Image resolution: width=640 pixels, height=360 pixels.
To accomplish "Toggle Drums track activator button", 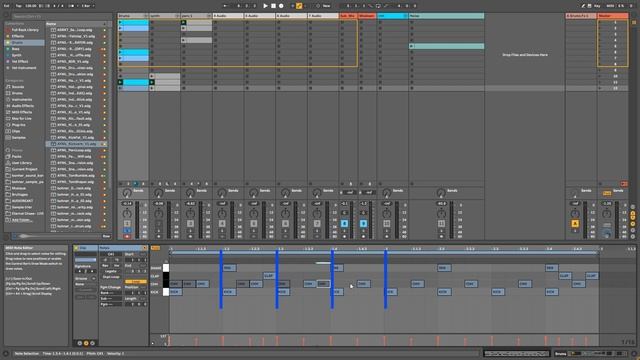I will (x=127, y=223).
